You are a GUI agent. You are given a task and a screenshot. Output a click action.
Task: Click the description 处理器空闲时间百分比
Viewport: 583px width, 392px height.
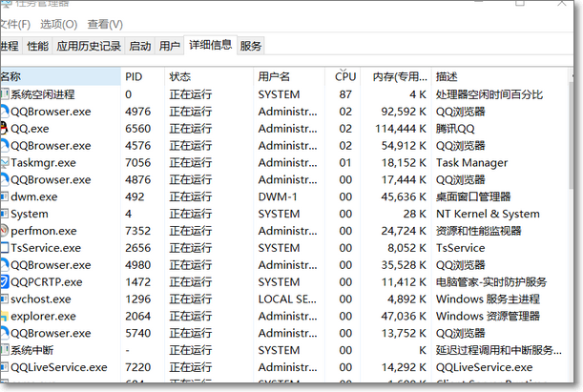pyautogui.click(x=489, y=94)
